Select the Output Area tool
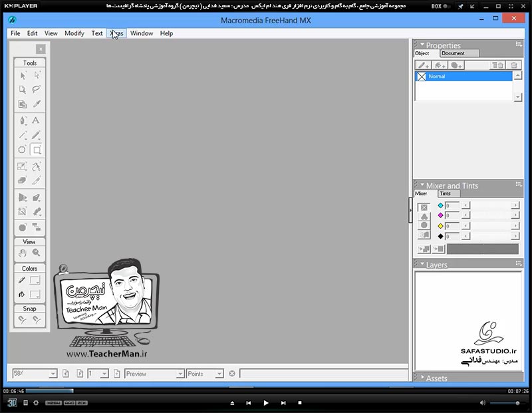The width and height of the screenshot is (532, 413). 23,104
